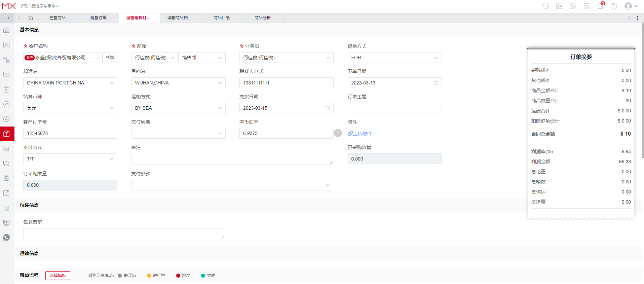Switch to the 销售订单 tab
This screenshot has height=284, width=644.
click(x=98, y=18)
